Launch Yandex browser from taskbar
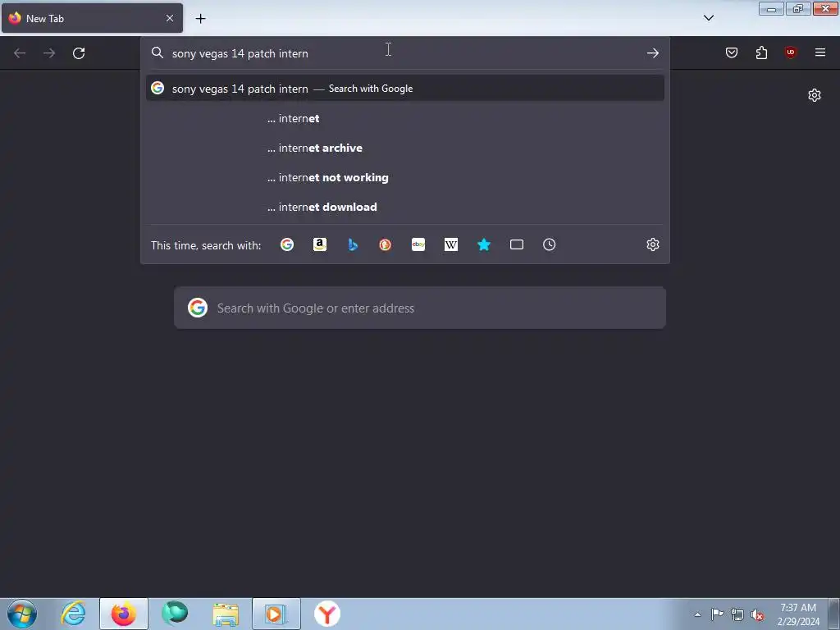The image size is (840, 630). click(326, 614)
